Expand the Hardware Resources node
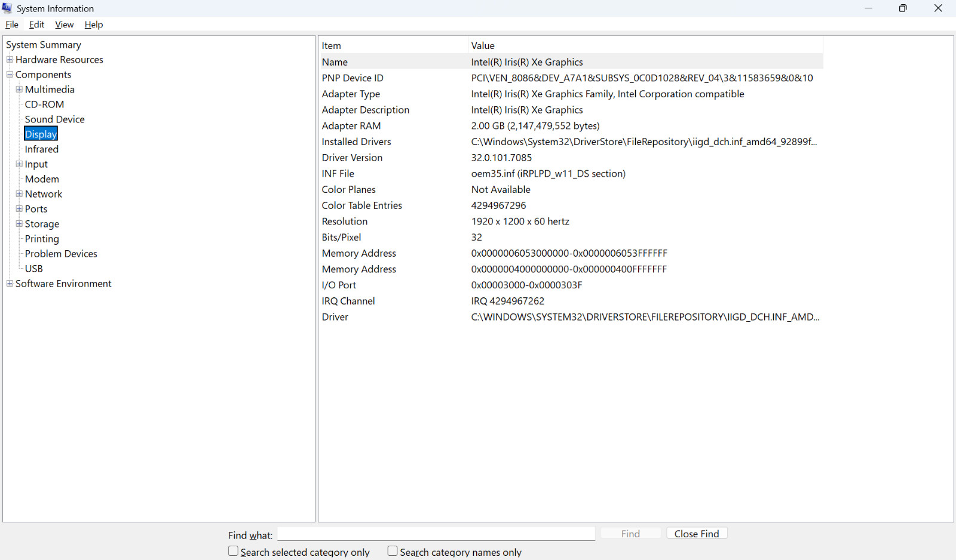The image size is (956, 560). click(10, 59)
